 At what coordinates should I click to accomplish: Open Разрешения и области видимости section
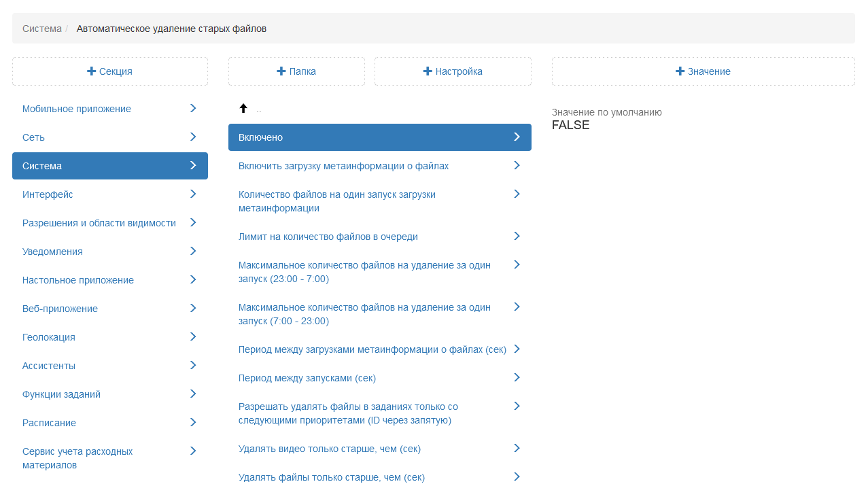pos(99,223)
